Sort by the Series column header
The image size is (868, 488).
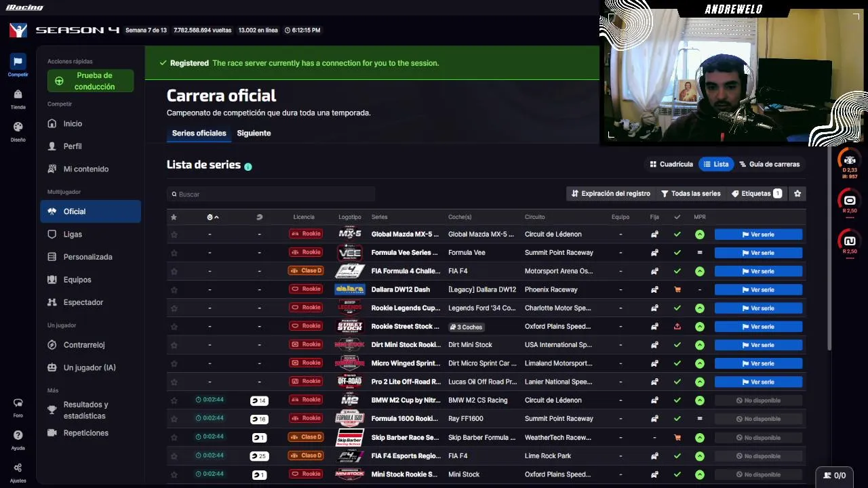click(380, 217)
